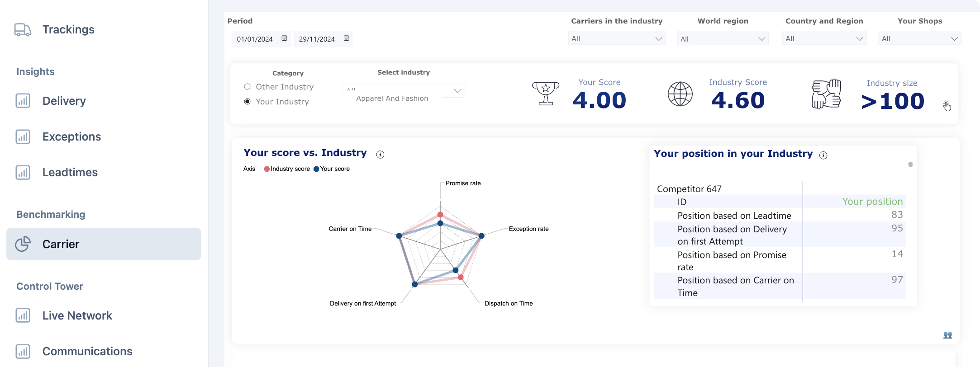Click the Trackings truck icon
Image resolution: width=980 pixels, height=367 pixels.
coord(23,30)
